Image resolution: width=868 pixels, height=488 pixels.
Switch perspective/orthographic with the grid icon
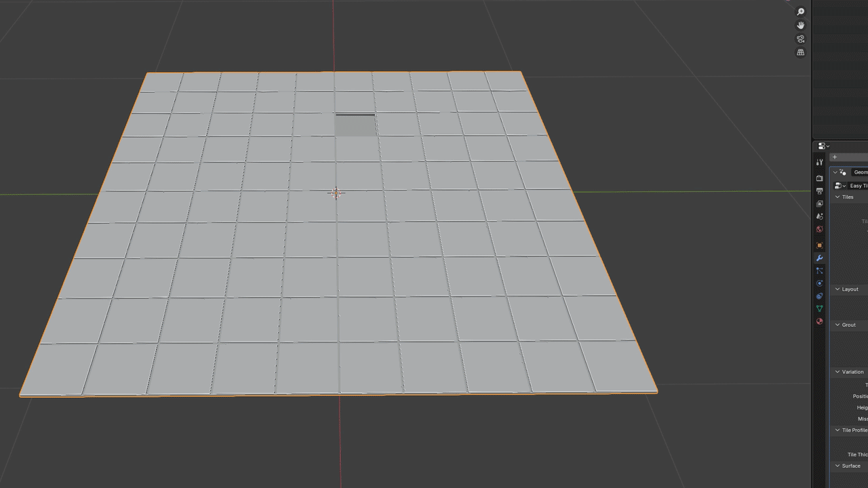(x=801, y=52)
